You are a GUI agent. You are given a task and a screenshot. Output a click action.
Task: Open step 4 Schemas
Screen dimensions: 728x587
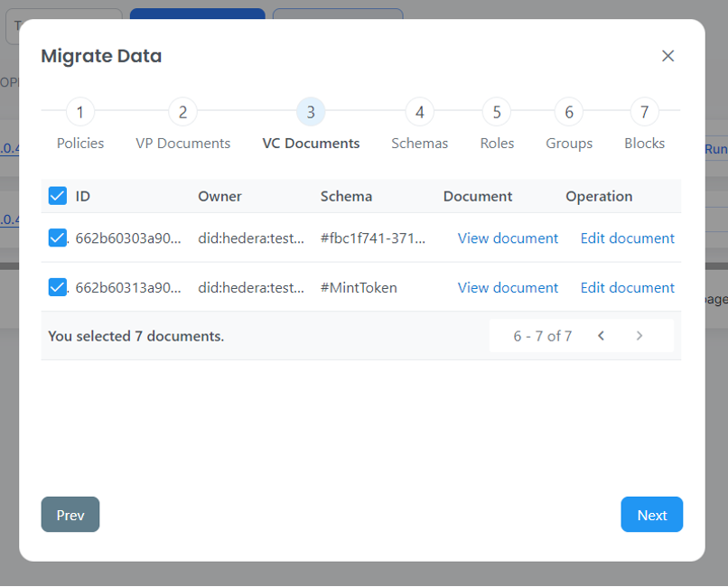click(x=419, y=113)
